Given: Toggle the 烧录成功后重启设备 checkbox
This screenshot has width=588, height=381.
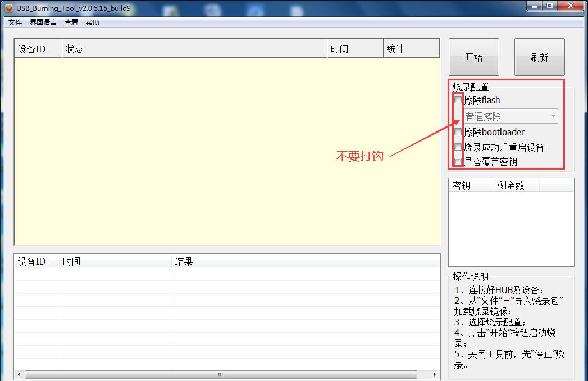Looking at the screenshot, I should [x=458, y=147].
